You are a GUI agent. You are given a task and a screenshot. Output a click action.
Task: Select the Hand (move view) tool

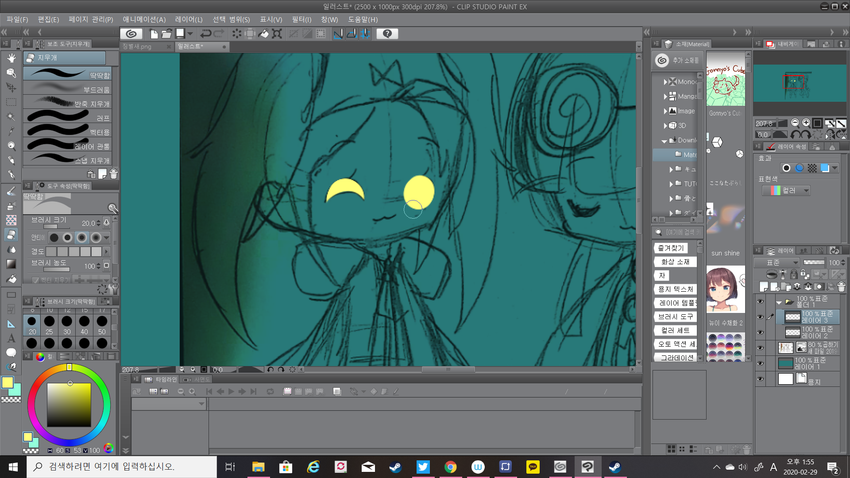(x=11, y=58)
